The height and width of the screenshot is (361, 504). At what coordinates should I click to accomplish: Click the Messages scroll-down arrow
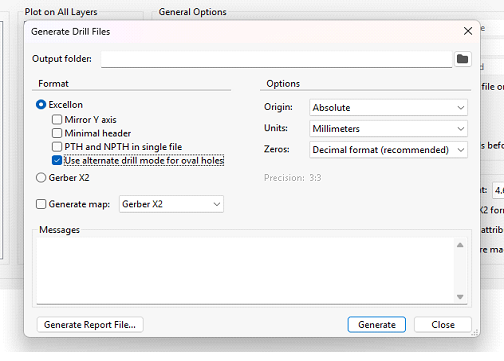pyautogui.click(x=460, y=297)
